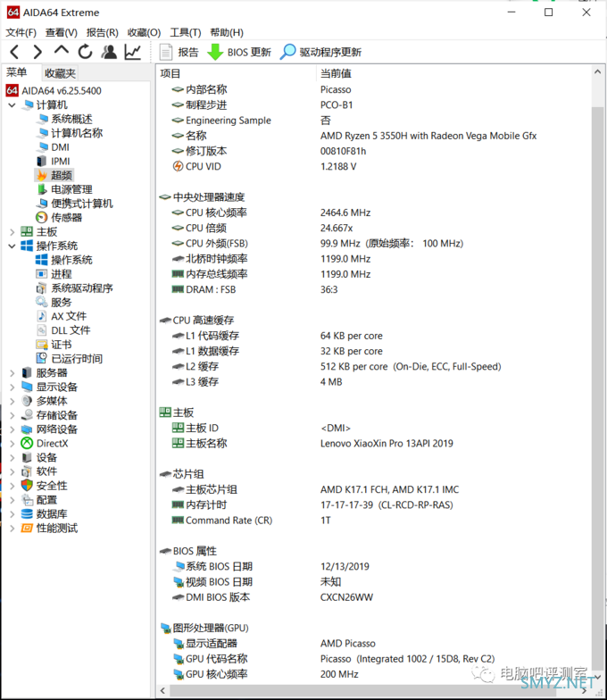Select 便携式计算机 in the tree
Image resolution: width=607 pixels, height=700 pixels.
[x=75, y=204]
